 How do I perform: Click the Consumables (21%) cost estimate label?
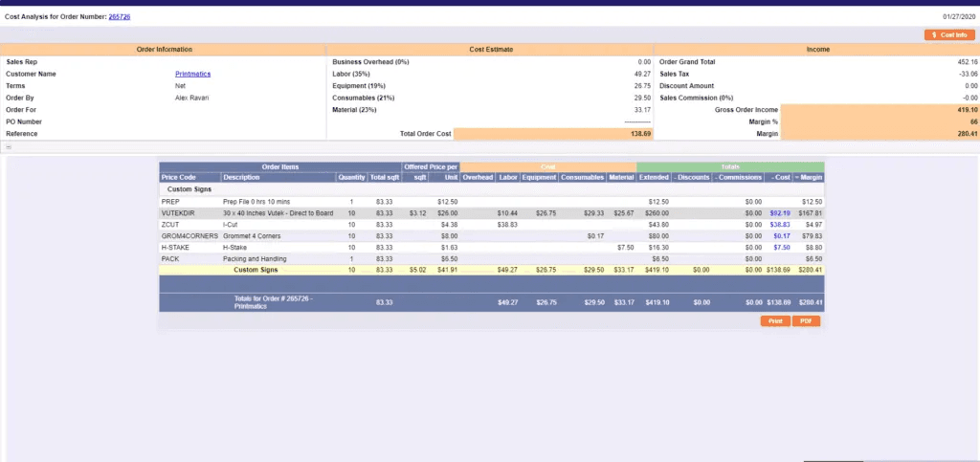click(364, 98)
